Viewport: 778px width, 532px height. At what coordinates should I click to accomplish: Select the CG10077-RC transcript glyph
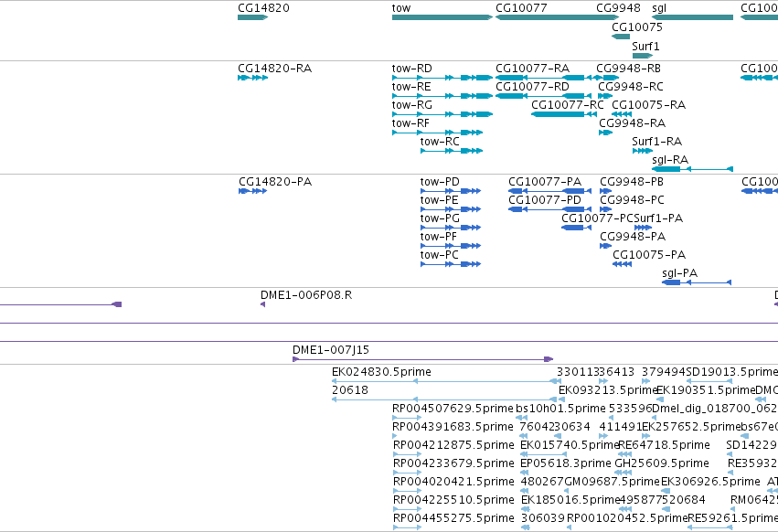564,114
